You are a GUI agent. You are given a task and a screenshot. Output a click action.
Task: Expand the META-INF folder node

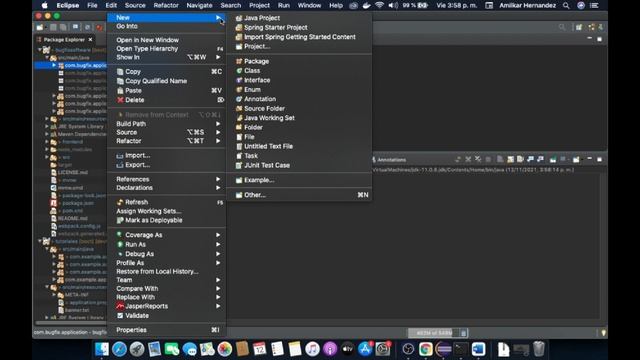pos(54,295)
